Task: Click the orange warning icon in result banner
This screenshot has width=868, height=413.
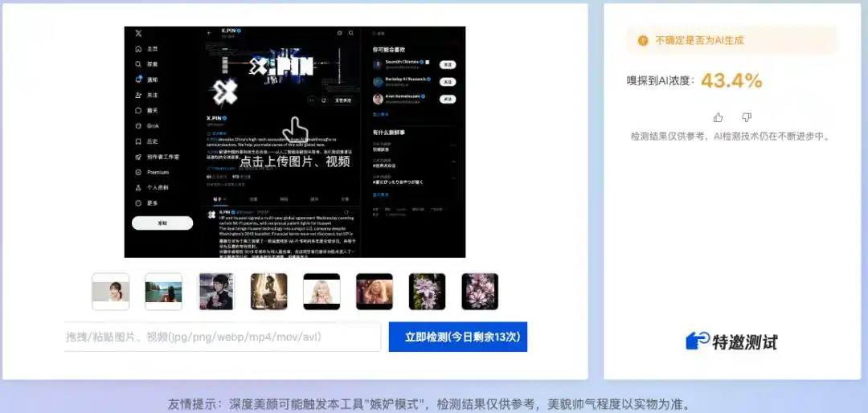Action: tap(643, 40)
